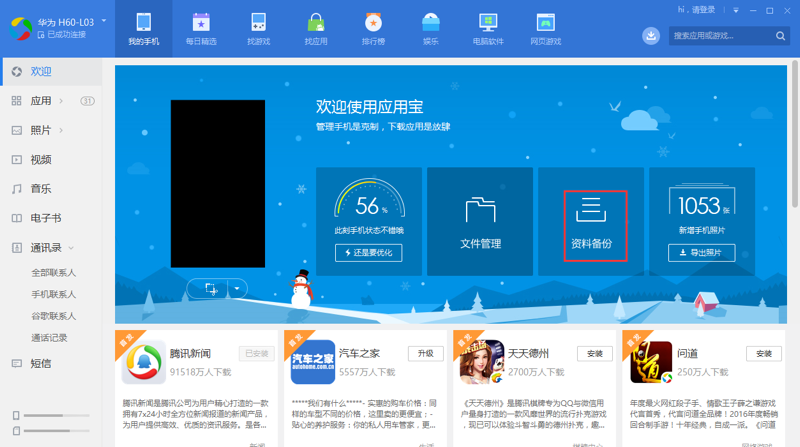The image size is (800, 447).
Task: Click the 腾讯新闻 title text
Action: coord(190,353)
